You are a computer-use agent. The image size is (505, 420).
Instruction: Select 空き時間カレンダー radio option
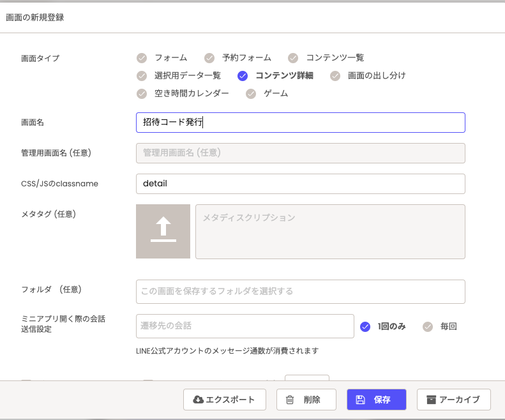[142, 94]
